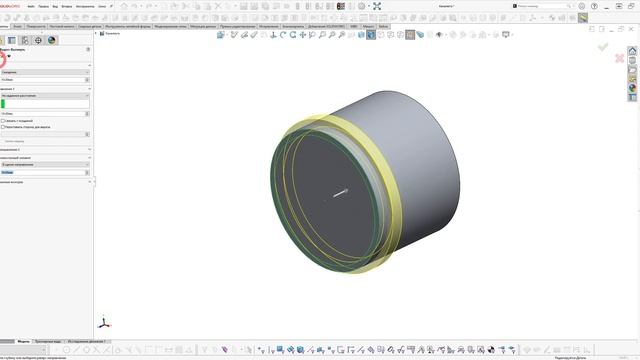The image size is (640, 360).
Task: Select the Pan view tool icon
Action: coord(302,35)
